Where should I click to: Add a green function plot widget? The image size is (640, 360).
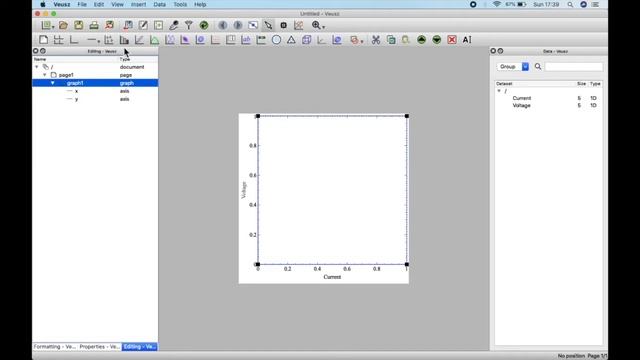[x=154, y=40]
